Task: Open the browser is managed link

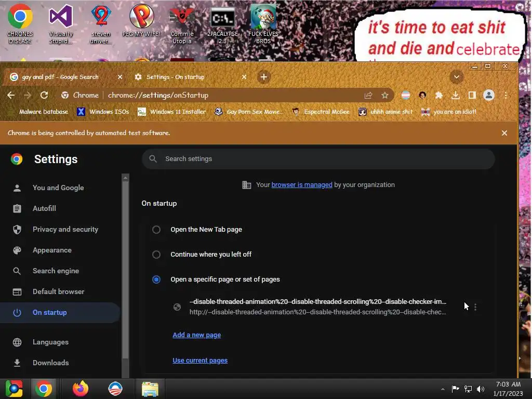Action: tap(302, 185)
